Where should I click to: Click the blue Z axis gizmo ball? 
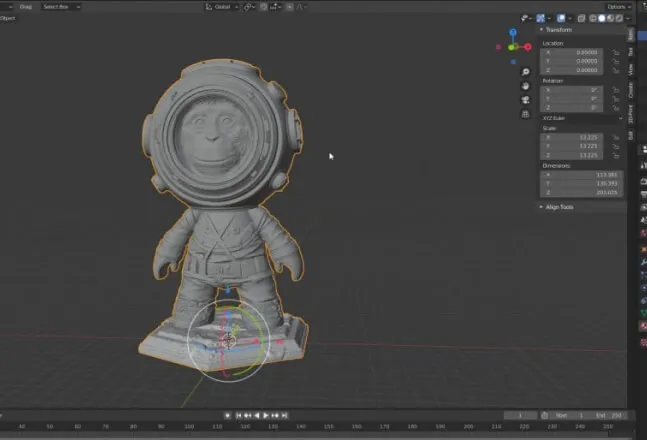click(x=513, y=32)
